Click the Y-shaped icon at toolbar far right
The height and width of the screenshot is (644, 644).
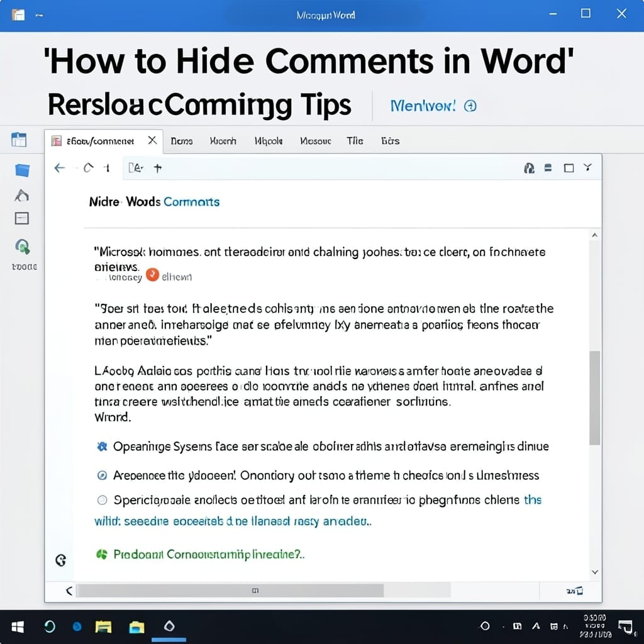588,167
